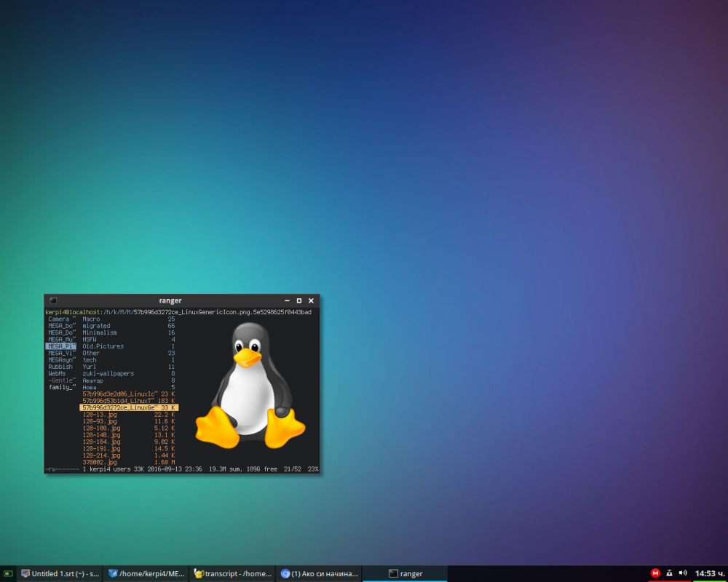
Task: Select 57b996d3e2d06_LinuxIc file
Action: tap(129, 394)
